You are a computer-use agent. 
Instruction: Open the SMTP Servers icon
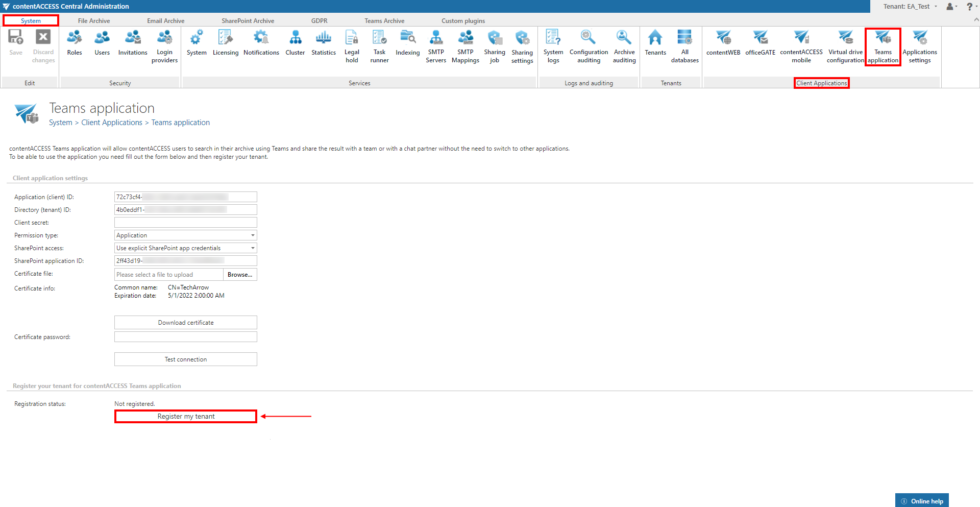(x=436, y=46)
